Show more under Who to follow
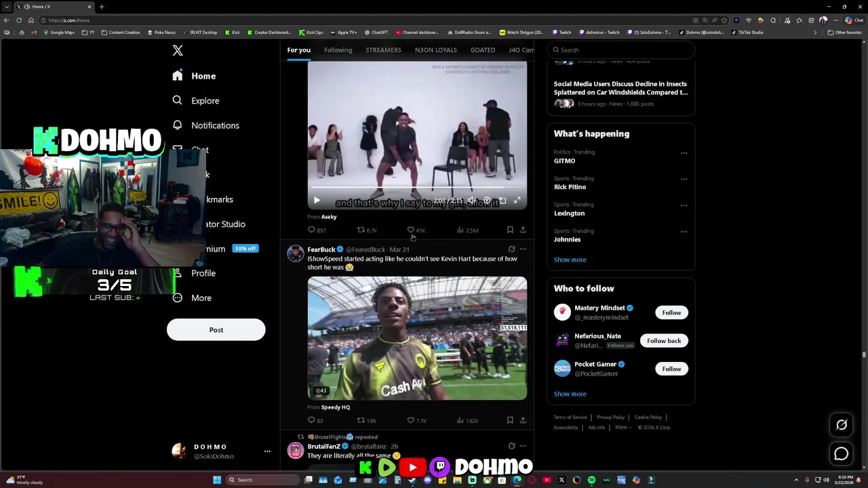Image resolution: width=868 pixels, height=488 pixels. (x=570, y=394)
